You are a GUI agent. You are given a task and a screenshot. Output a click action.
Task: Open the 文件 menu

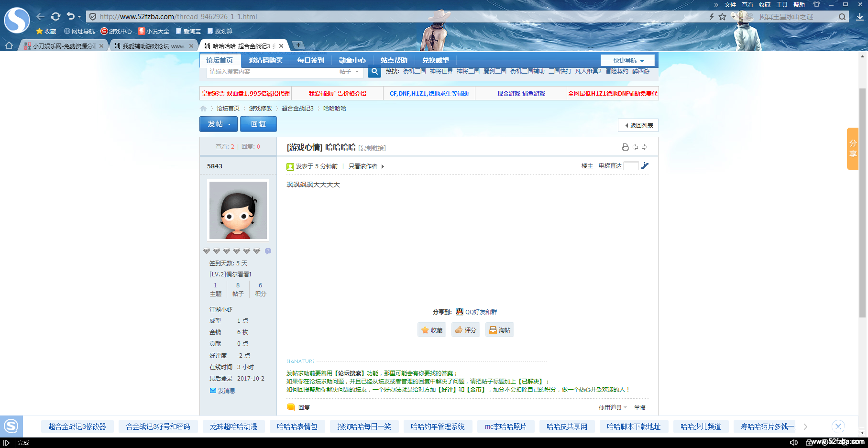pyautogui.click(x=730, y=5)
